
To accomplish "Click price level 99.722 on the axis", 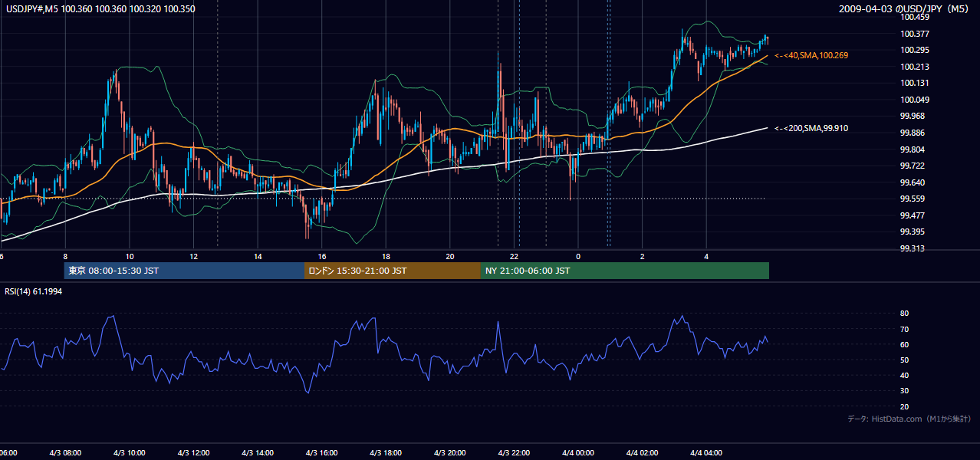I will (914, 166).
